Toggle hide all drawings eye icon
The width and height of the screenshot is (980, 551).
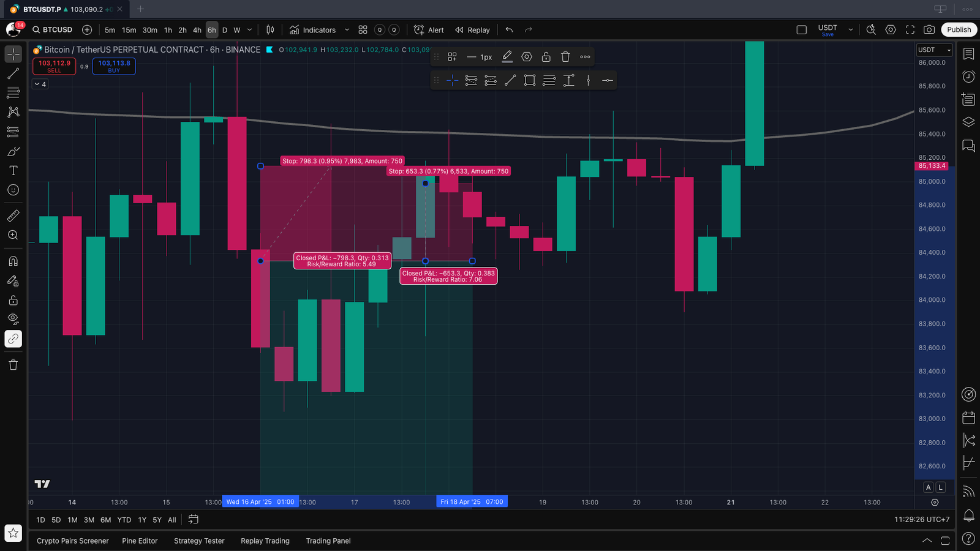click(13, 318)
